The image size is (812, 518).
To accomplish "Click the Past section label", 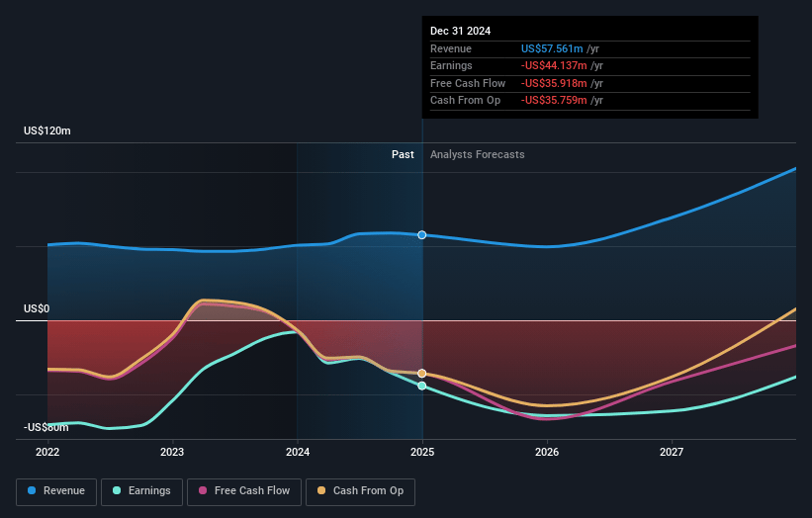I will click(403, 155).
